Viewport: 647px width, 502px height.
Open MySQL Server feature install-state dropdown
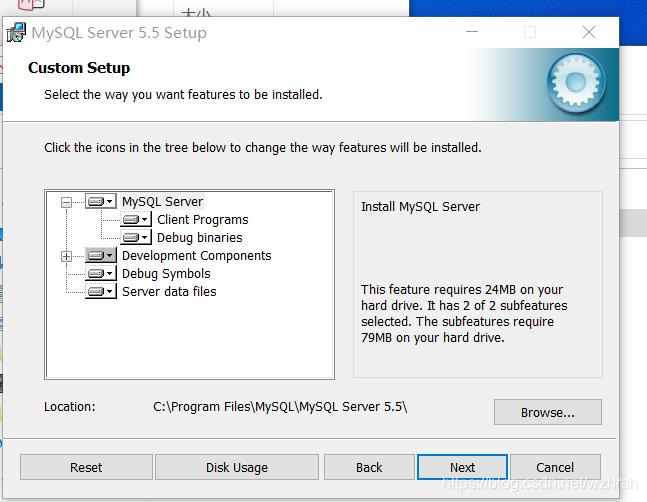click(x=101, y=201)
